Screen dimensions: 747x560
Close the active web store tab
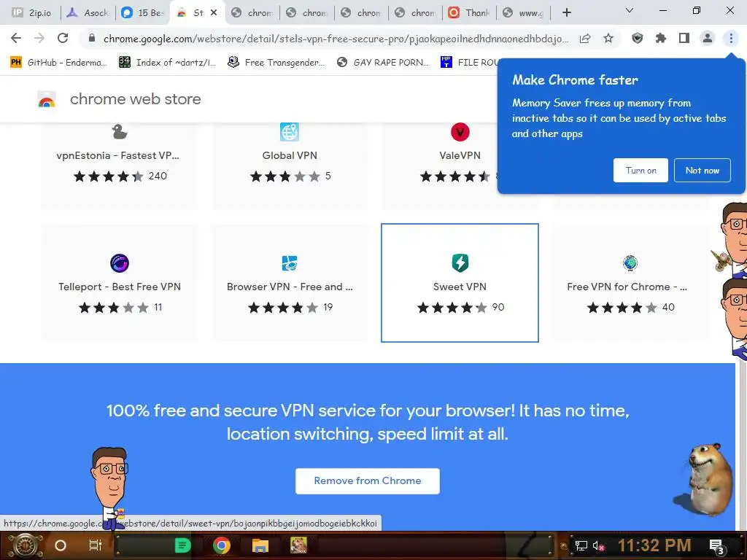214,13
